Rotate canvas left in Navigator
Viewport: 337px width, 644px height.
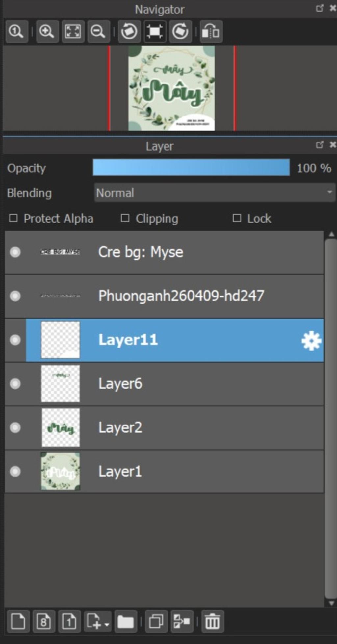(129, 32)
